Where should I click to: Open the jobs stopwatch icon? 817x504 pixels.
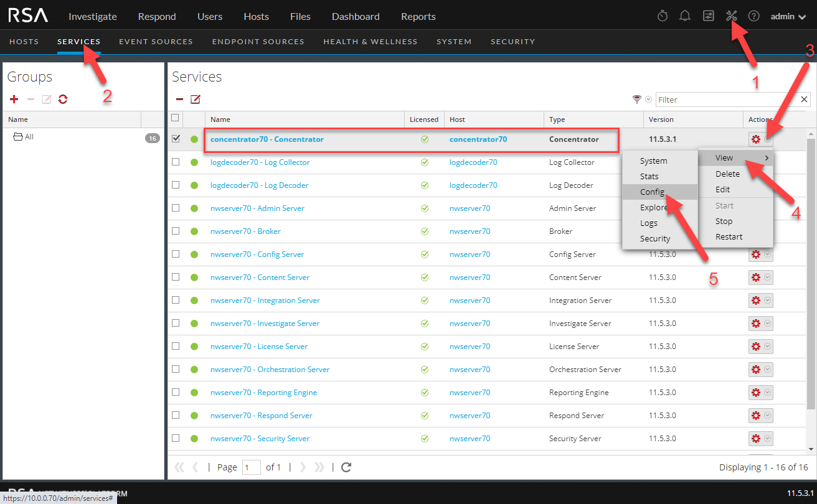click(663, 16)
